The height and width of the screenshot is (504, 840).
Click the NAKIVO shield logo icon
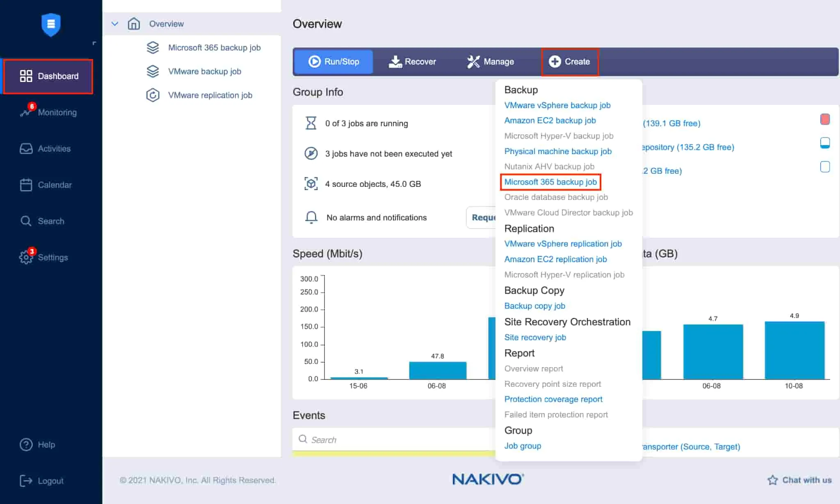[51, 25]
